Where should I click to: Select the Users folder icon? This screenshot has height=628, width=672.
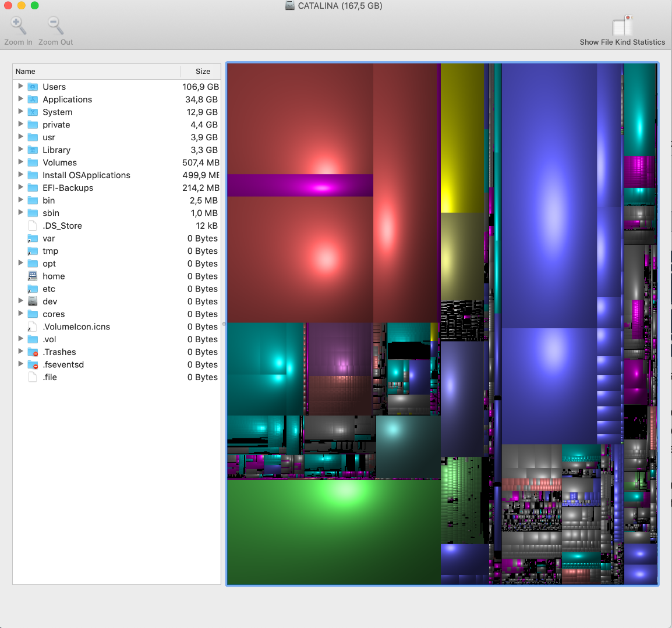(33, 87)
